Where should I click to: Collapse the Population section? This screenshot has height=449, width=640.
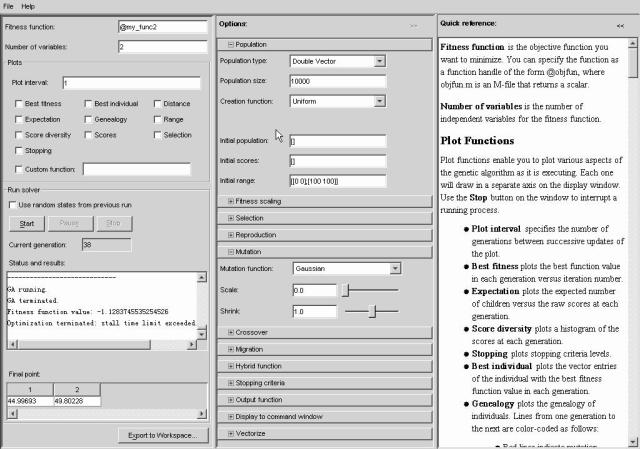tap(231, 44)
